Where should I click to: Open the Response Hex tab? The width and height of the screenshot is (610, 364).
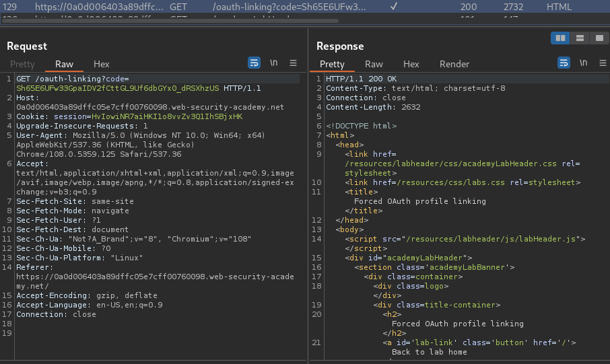pyautogui.click(x=411, y=64)
